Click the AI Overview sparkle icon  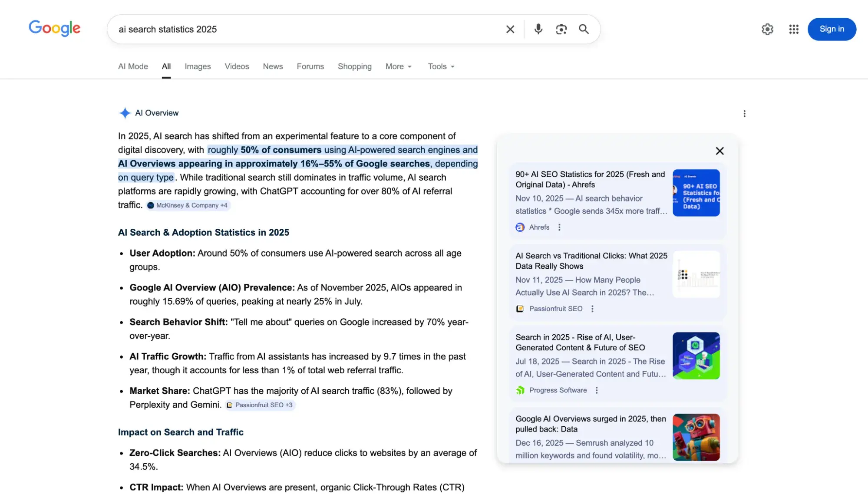[125, 113]
